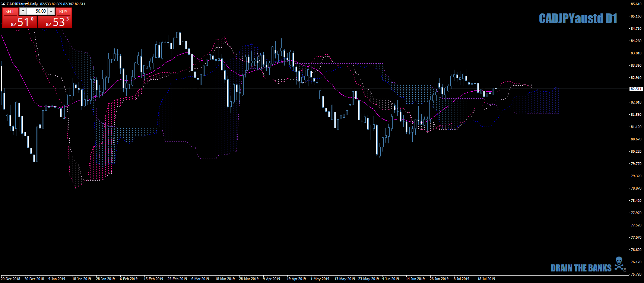Viewport: 644px width, 283px height.
Task: Click the 14 Jun 2019 date label
Action: click(x=415, y=279)
